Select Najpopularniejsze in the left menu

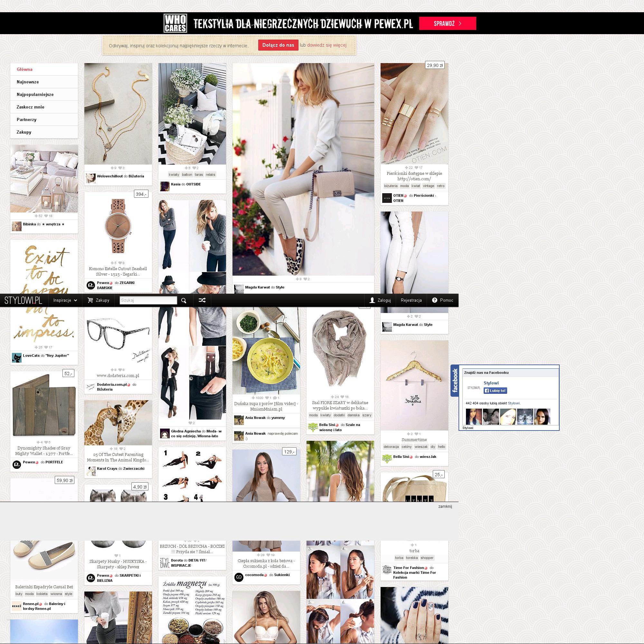[35, 95]
